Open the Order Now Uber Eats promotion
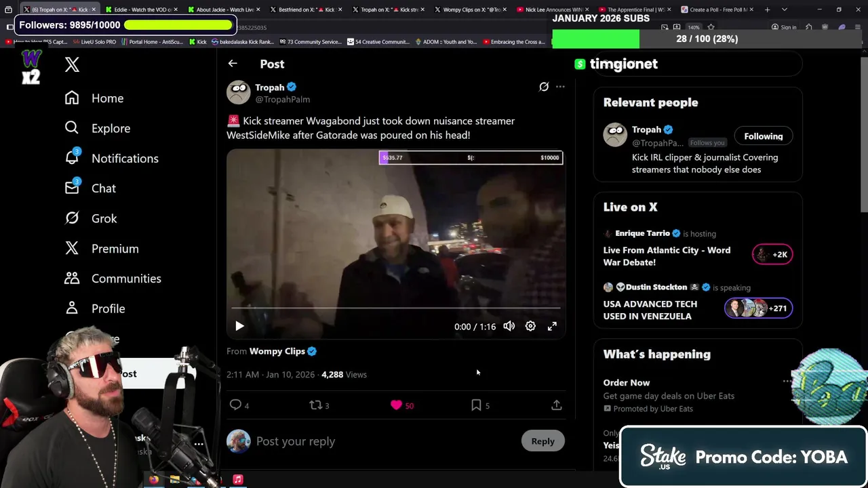Viewport: 868px width, 488px height. (627, 383)
